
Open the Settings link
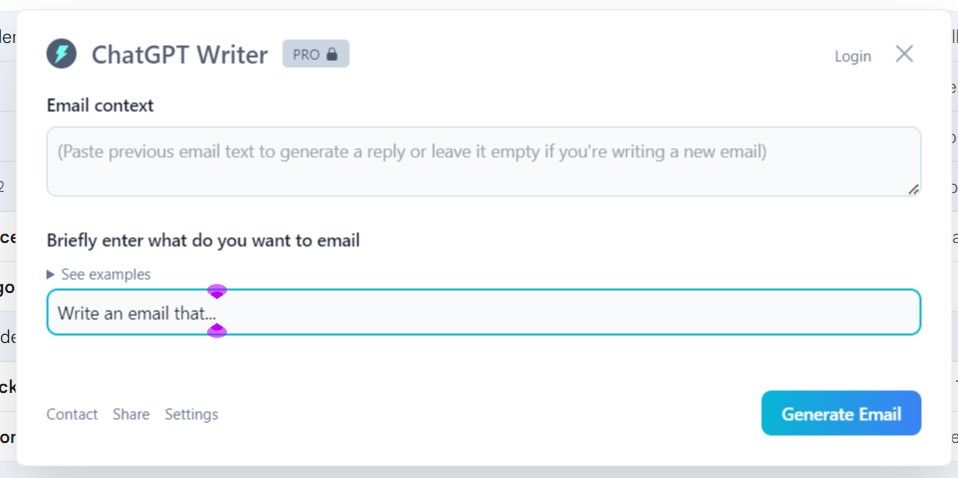point(191,414)
